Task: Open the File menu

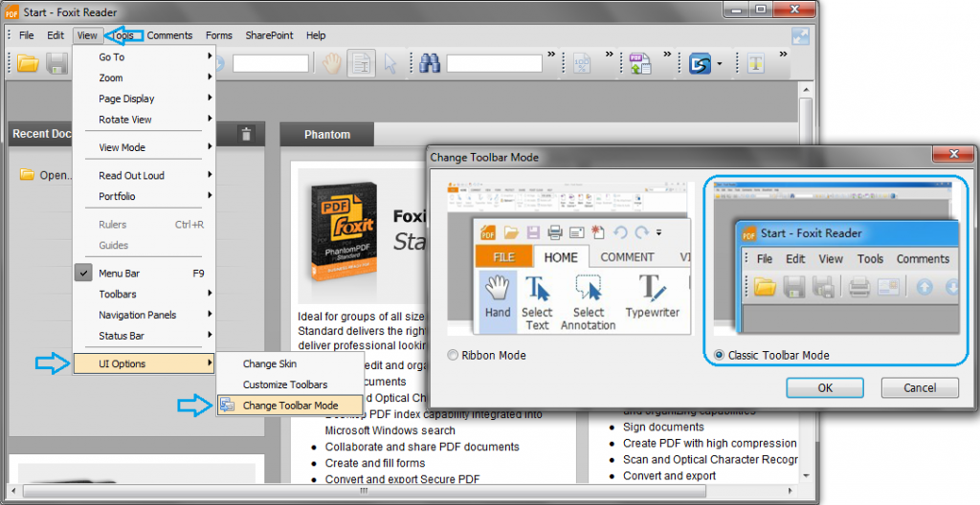Action: pyautogui.click(x=26, y=35)
